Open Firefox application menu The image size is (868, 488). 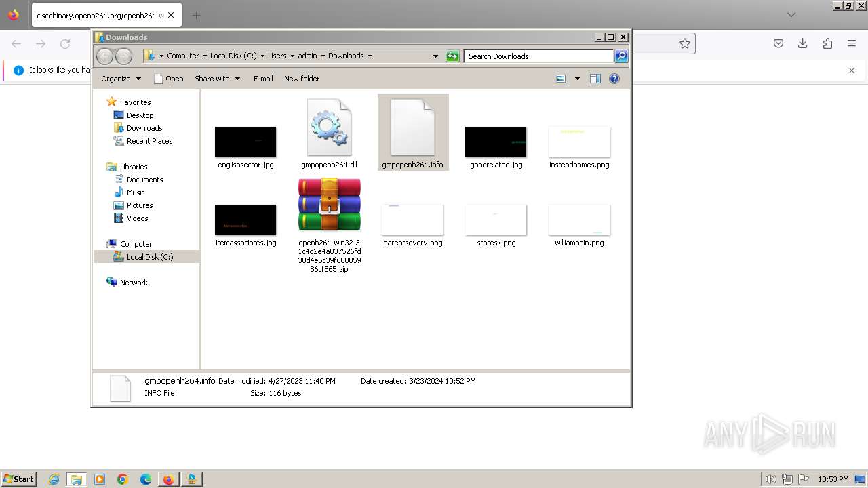point(852,43)
